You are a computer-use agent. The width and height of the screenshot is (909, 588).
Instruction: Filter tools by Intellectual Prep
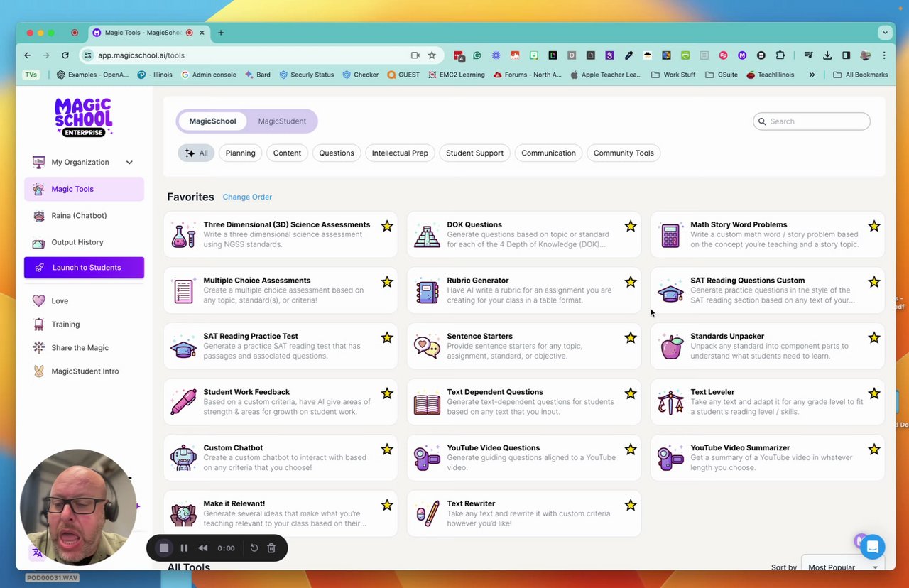[x=400, y=153]
